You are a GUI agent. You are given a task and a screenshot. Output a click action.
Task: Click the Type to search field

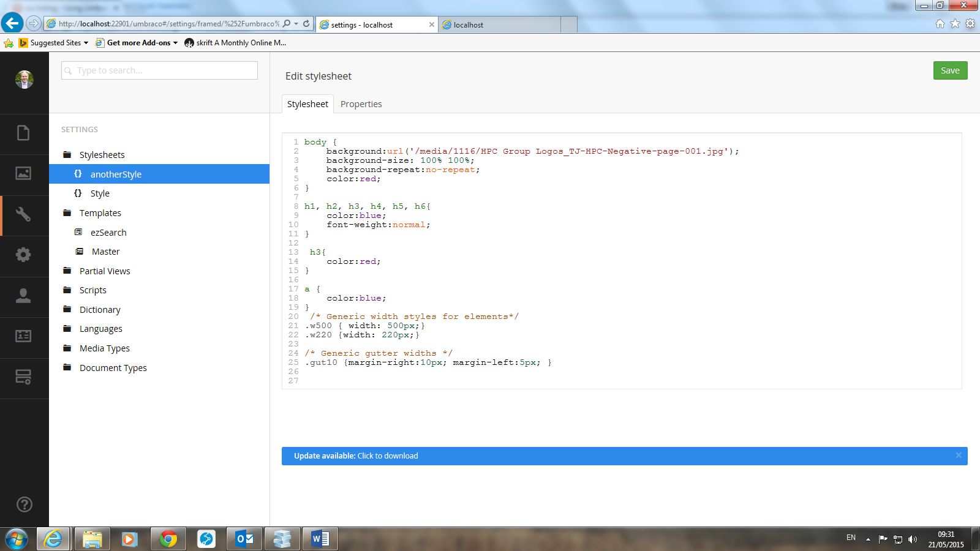tap(159, 70)
